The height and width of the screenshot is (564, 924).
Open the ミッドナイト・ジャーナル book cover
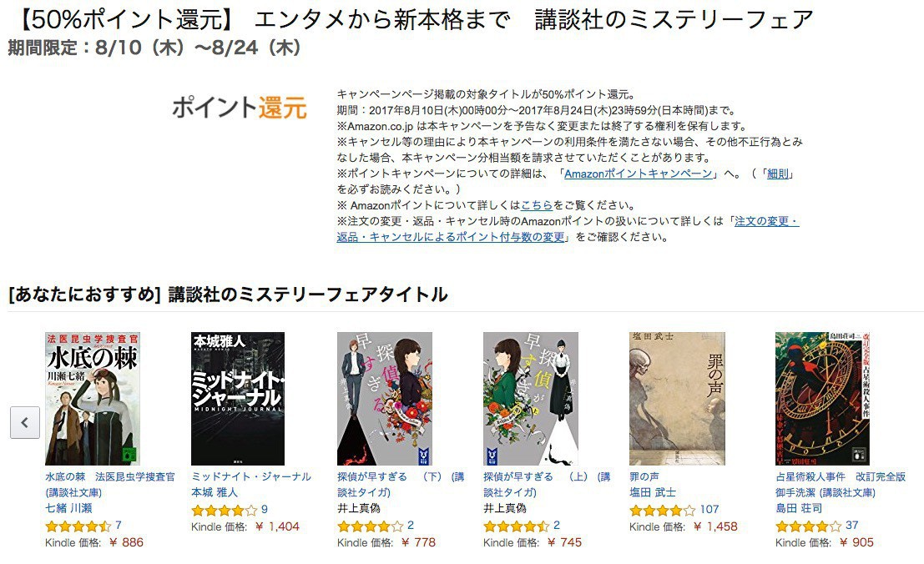[x=238, y=399]
